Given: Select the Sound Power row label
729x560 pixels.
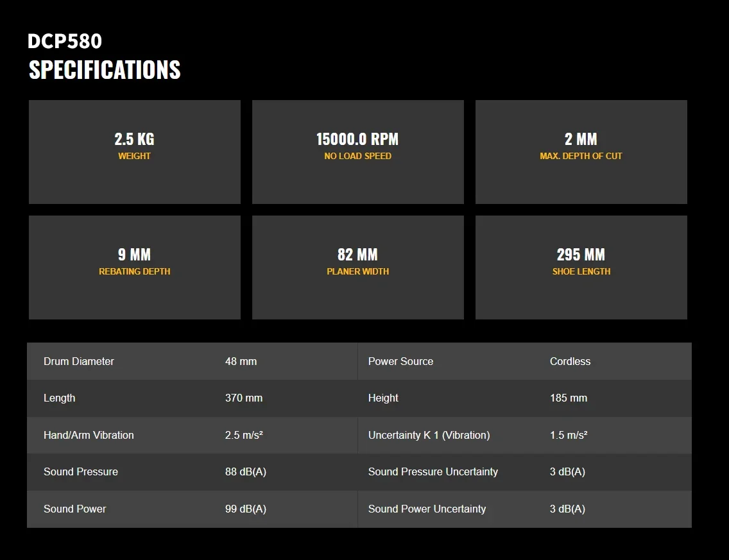Looking at the screenshot, I should [x=75, y=509].
